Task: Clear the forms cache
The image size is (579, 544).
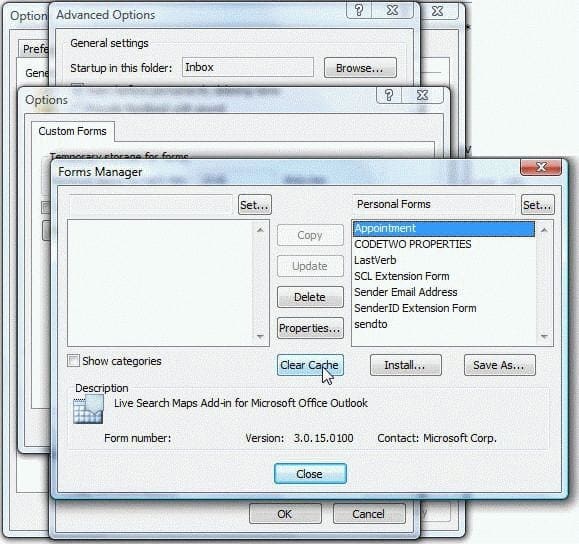Action: click(x=310, y=365)
